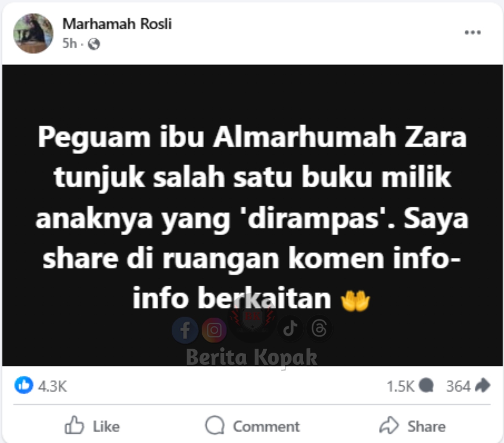Open Marhamah Rosli's profile name link
Screen dimensions: 504x443
pyautogui.click(x=117, y=24)
